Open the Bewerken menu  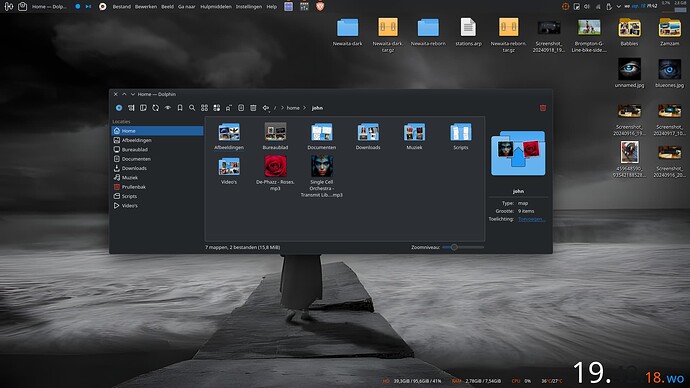(x=146, y=7)
